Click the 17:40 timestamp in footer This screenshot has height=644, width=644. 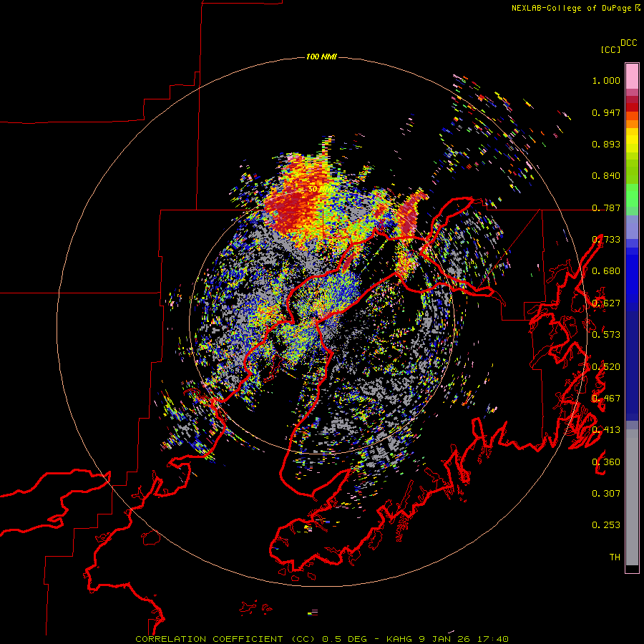[x=493, y=639]
